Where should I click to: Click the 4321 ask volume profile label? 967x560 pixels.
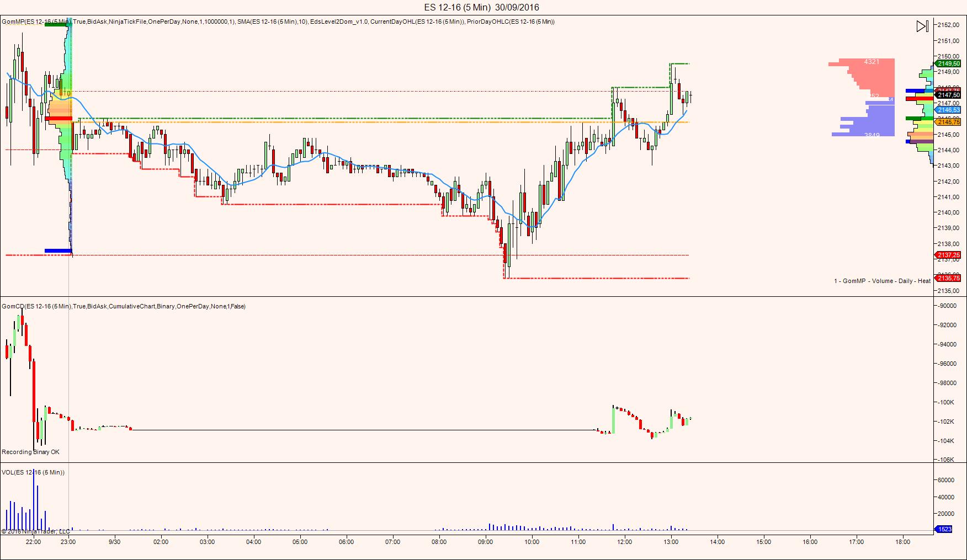click(x=872, y=62)
